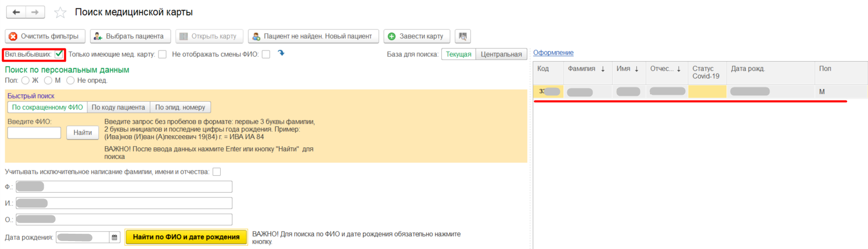Open the date of birth calendar picker

[115, 237]
